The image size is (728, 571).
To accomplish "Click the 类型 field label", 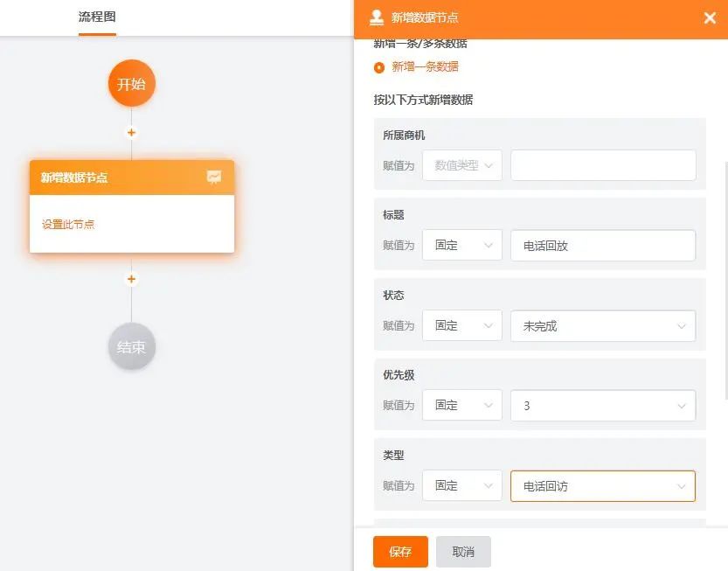I will coord(393,456).
